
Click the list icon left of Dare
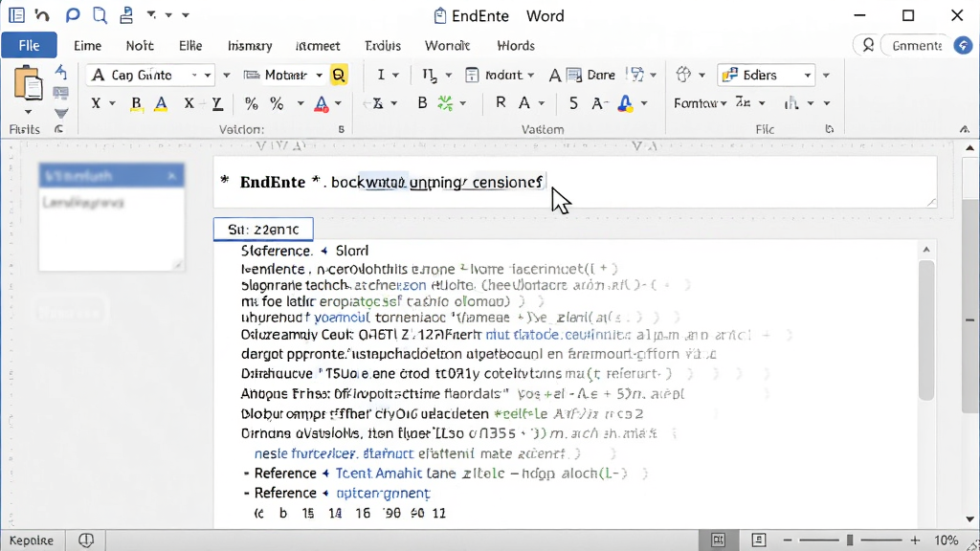point(574,75)
